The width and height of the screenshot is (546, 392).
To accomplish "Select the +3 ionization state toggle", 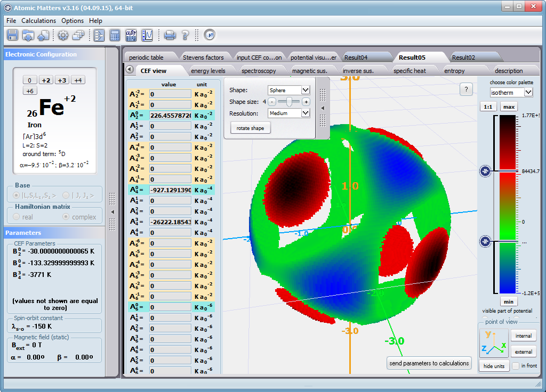I will click(x=62, y=80).
